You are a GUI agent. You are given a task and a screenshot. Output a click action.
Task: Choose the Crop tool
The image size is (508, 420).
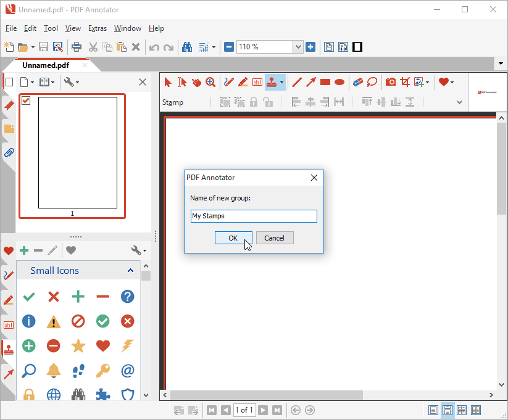pyautogui.click(x=405, y=82)
